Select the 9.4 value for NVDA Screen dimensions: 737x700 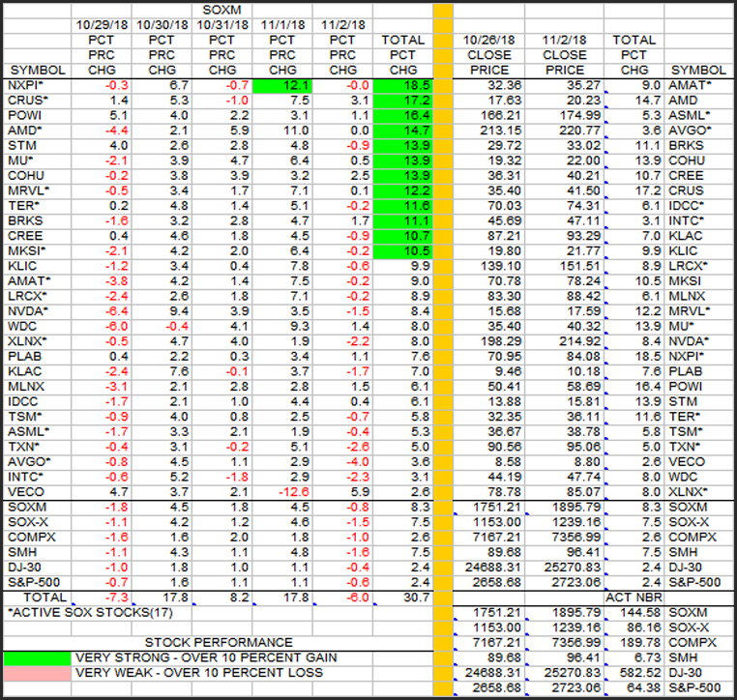[179, 311]
